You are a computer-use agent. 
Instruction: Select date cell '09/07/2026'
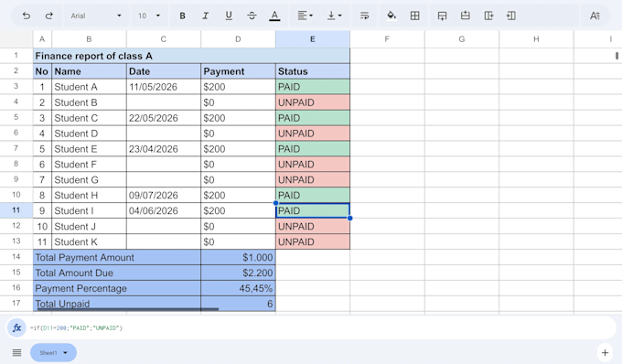[164, 195]
